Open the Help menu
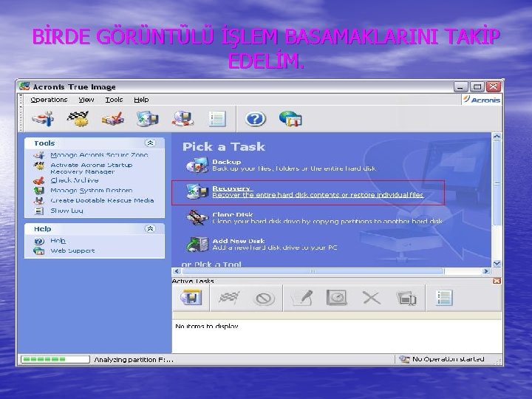 click(141, 100)
